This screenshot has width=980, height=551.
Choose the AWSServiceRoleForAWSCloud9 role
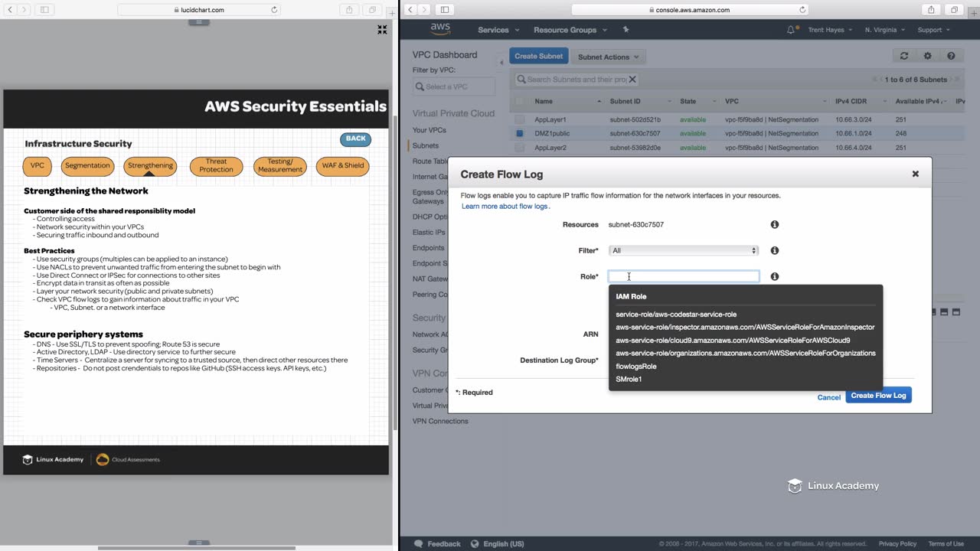pyautogui.click(x=733, y=340)
